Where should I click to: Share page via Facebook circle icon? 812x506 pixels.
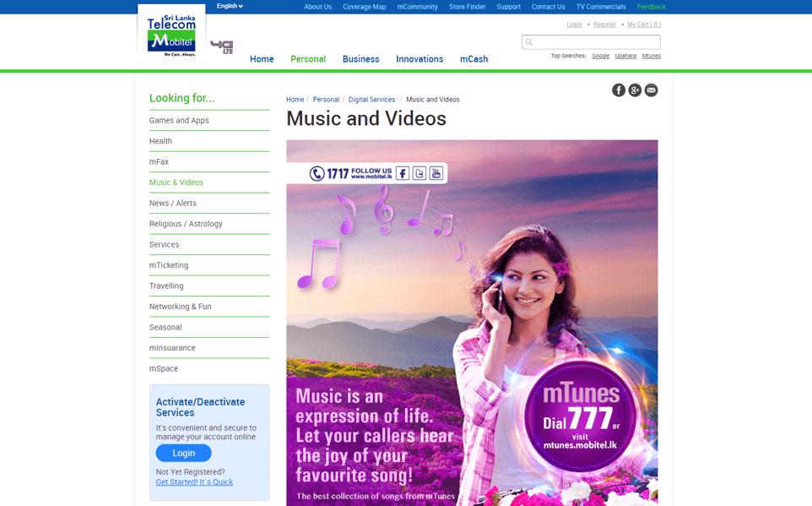coord(619,90)
